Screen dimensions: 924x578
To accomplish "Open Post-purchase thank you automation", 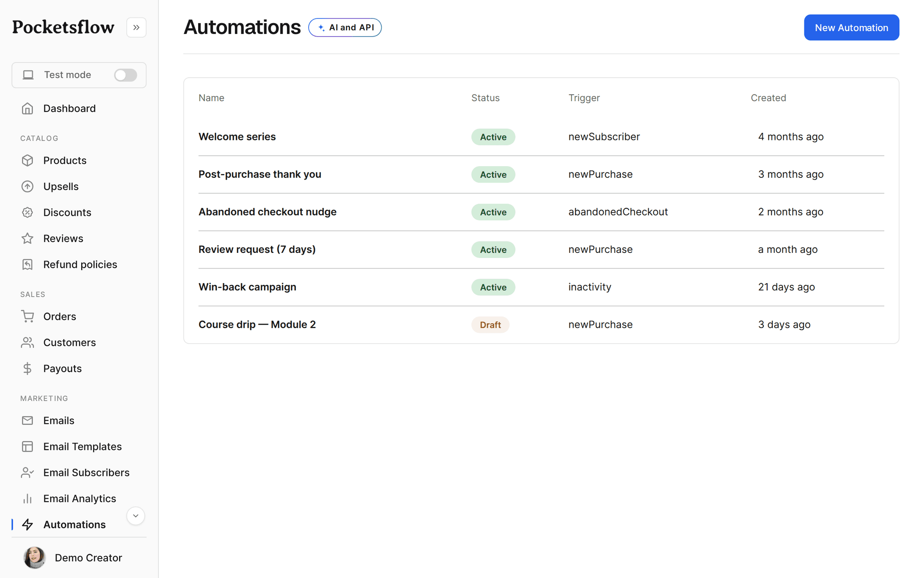I will (260, 174).
